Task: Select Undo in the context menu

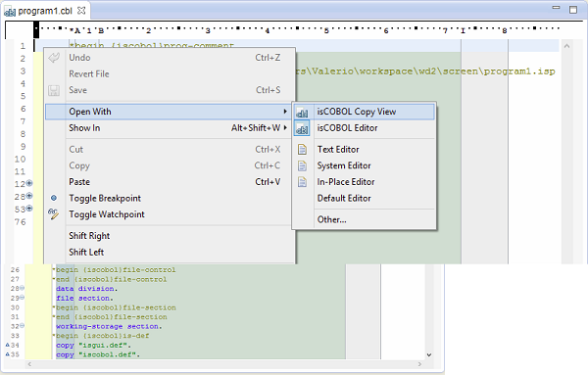Action: click(x=170, y=58)
